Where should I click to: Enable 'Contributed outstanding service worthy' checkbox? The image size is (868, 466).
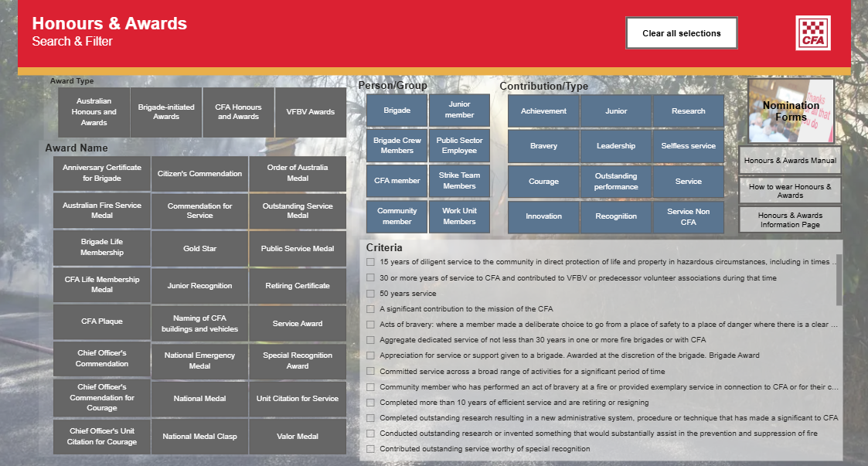click(x=371, y=449)
